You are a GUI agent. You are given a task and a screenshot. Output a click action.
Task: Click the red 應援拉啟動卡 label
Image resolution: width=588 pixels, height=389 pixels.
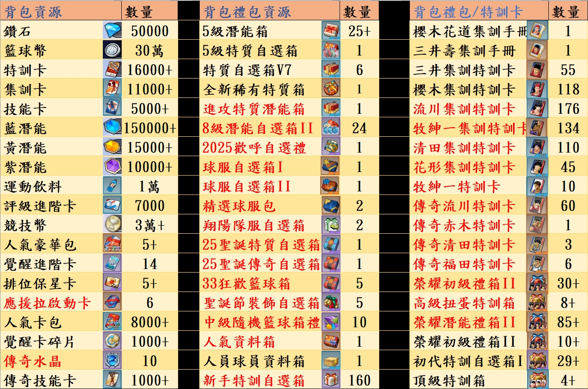click(47, 303)
